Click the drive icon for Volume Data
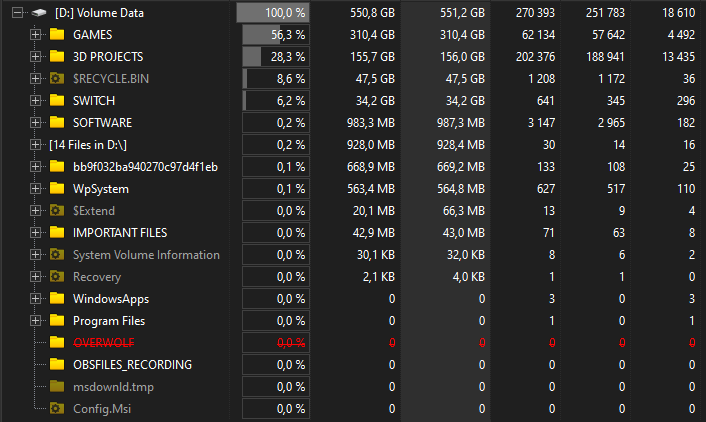Viewport: 706px width, 422px height. [39, 13]
